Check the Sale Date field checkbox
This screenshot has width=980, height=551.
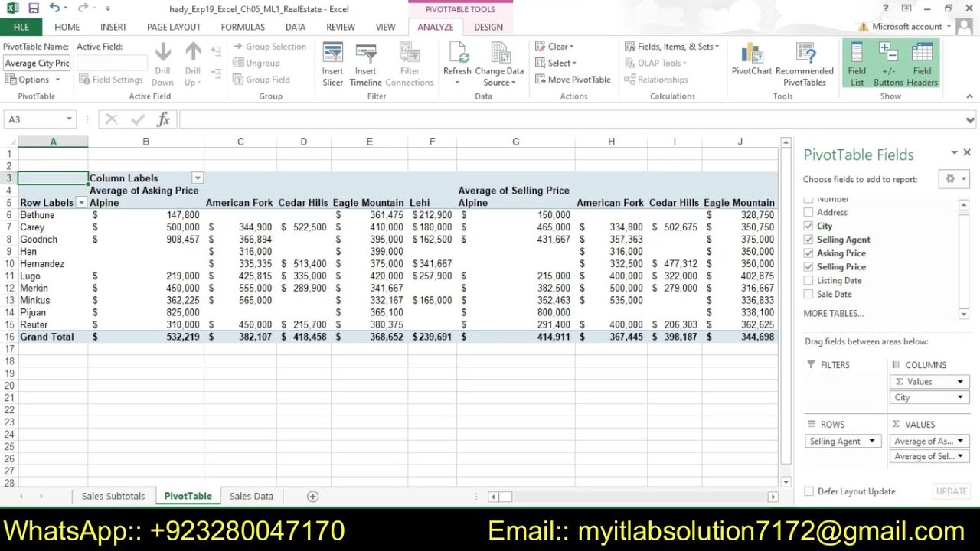(808, 295)
